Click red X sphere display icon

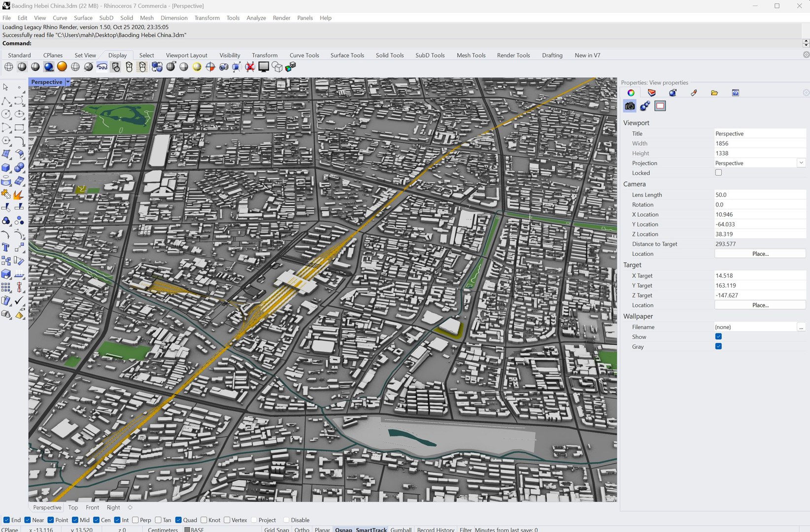coord(250,66)
